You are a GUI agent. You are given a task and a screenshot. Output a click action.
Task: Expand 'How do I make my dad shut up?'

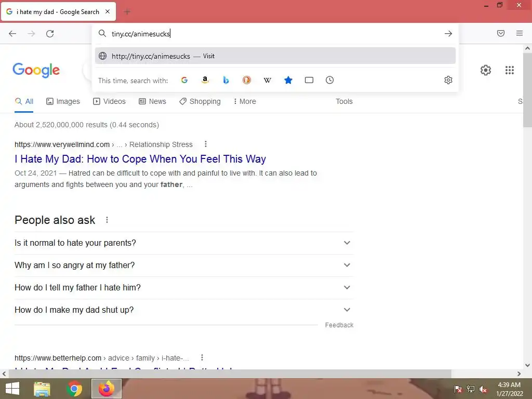click(x=184, y=310)
